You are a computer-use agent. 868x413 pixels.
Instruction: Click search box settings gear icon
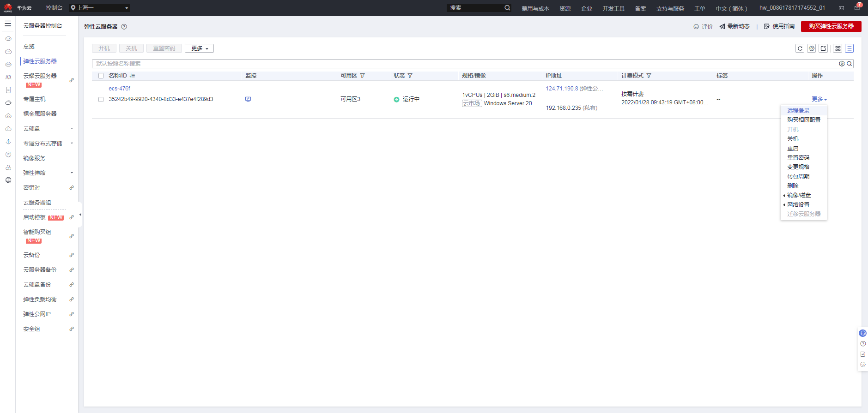click(x=842, y=64)
